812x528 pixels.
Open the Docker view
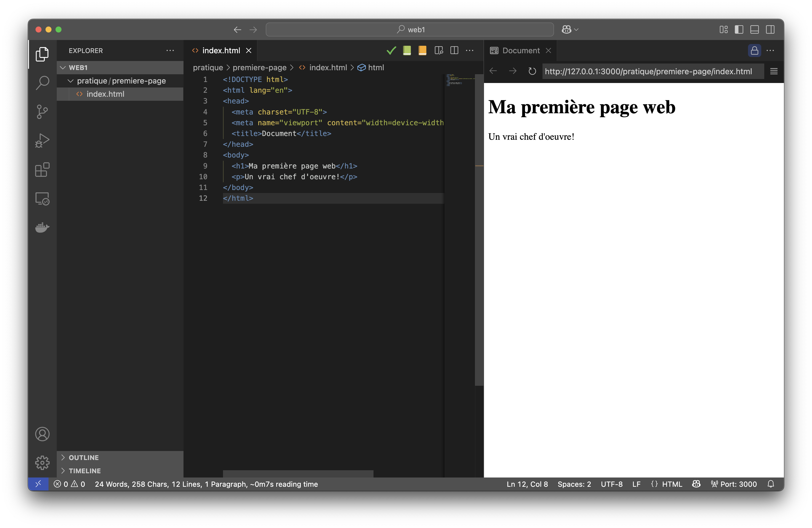(42, 227)
